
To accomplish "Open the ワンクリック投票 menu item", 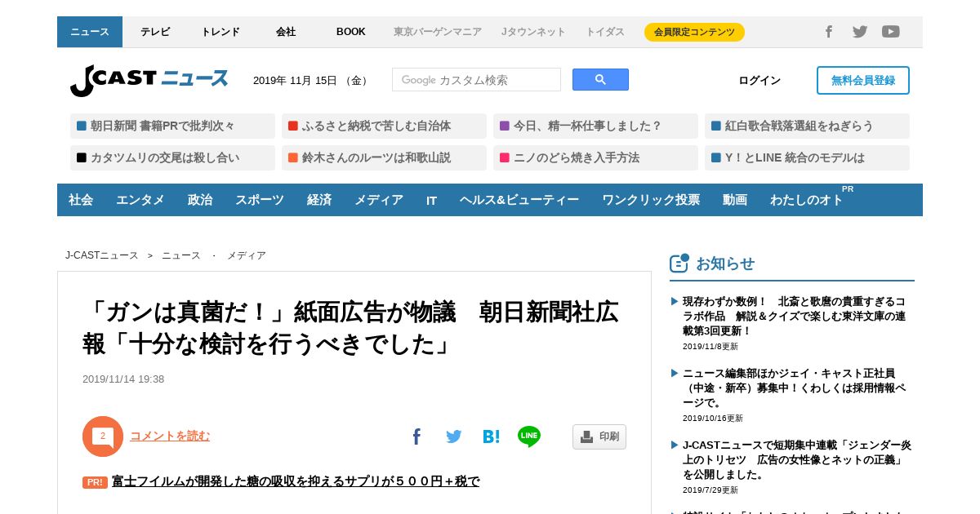I will click(651, 200).
